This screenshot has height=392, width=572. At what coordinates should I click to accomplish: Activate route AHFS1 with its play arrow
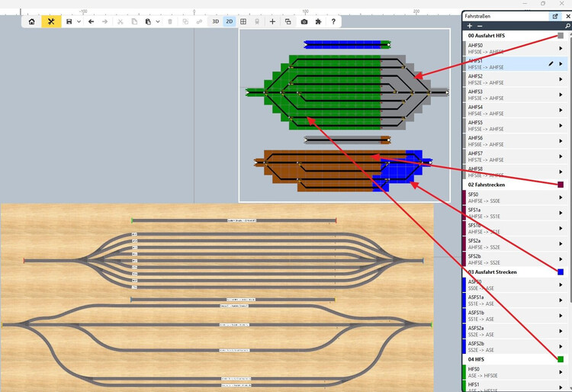[x=561, y=64]
